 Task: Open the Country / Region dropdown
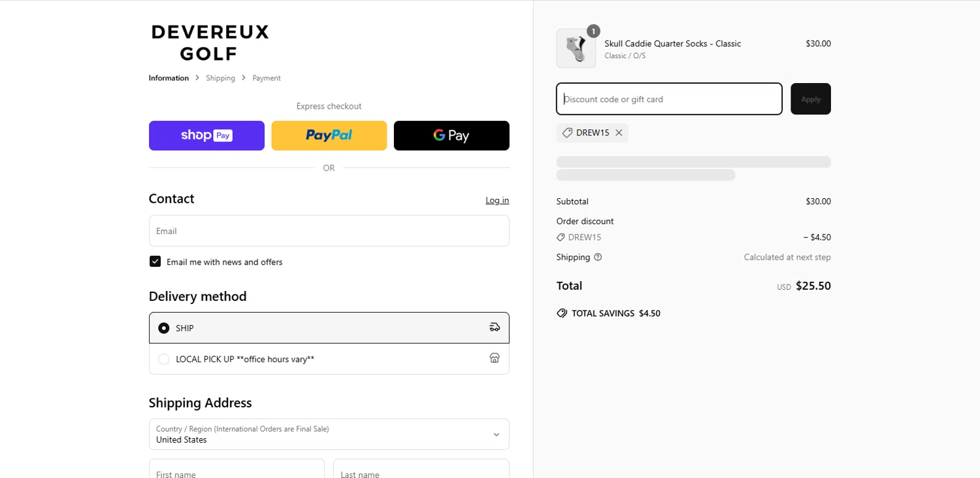(329, 434)
